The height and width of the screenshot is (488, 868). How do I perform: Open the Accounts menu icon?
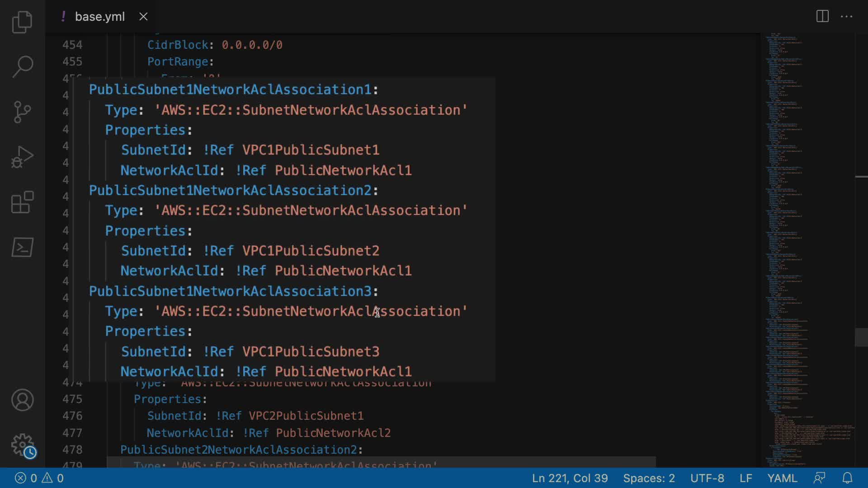click(x=22, y=400)
